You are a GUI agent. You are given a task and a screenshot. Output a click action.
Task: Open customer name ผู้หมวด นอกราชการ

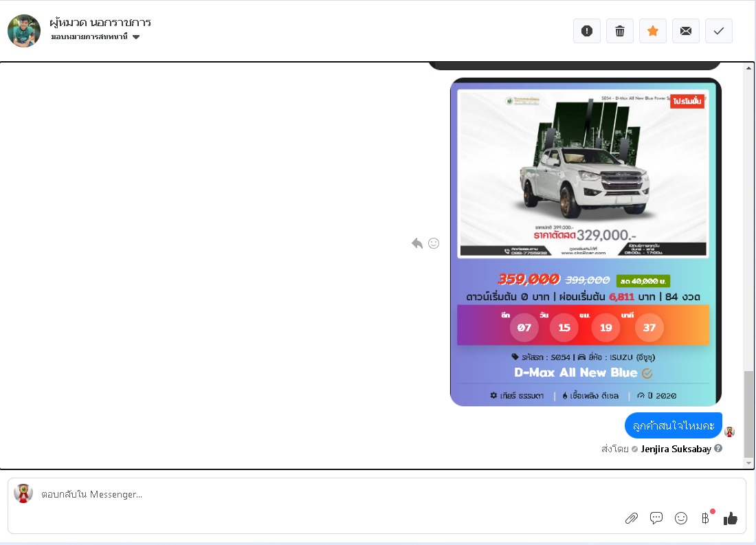pos(100,22)
